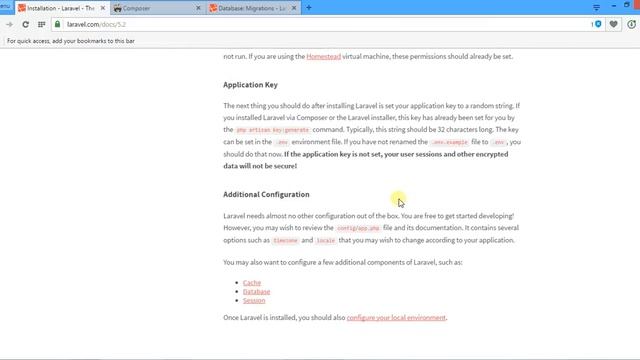Image resolution: width=640 pixels, height=360 pixels.
Task: Click the locale code snippet
Action: (326, 240)
